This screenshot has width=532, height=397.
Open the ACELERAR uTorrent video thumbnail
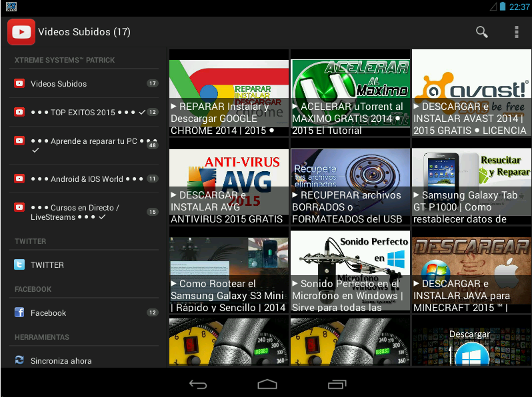pyautogui.click(x=350, y=93)
